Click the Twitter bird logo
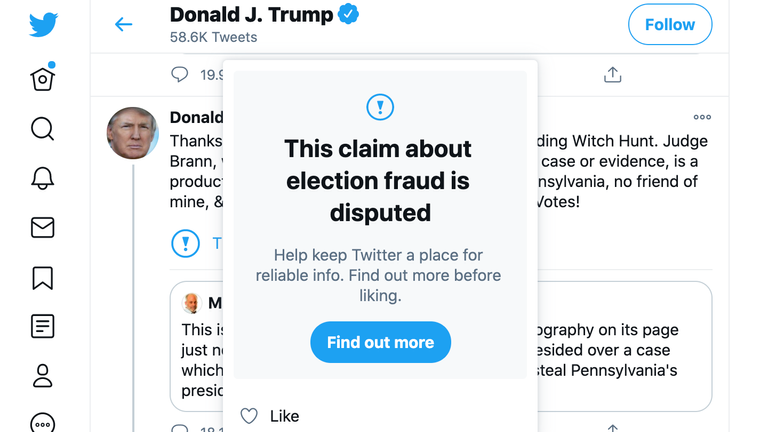The height and width of the screenshot is (432, 768). click(43, 24)
